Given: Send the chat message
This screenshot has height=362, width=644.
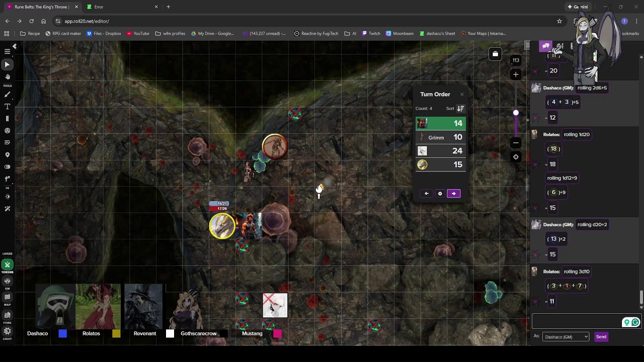Looking at the screenshot, I should point(601,337).
